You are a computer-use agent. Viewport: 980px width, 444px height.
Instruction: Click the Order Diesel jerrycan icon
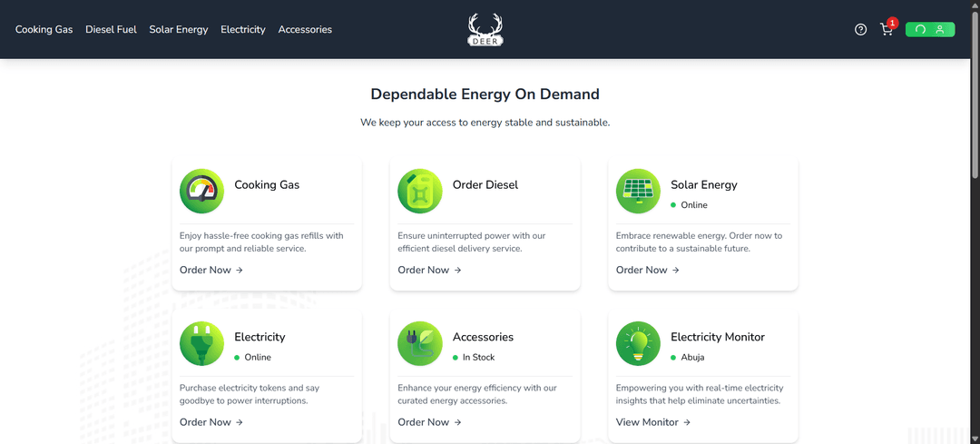(420, 192)
